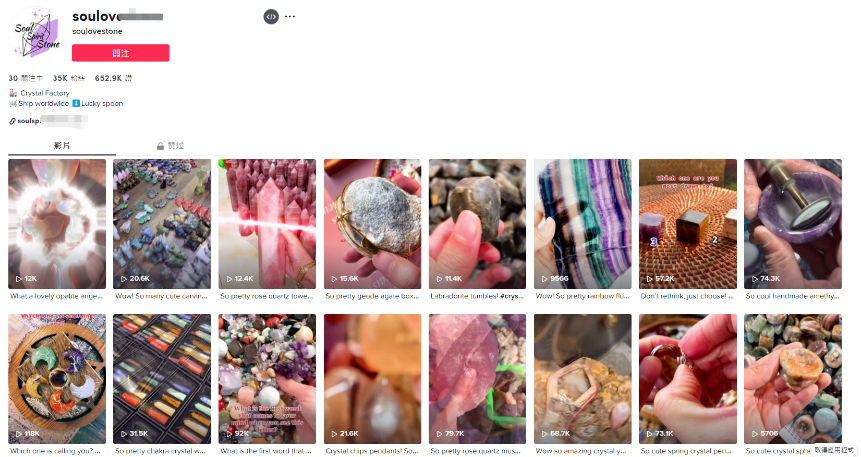
Task: Open the rose quartz video with 79.7K views
Action: [x=477, y=379]
